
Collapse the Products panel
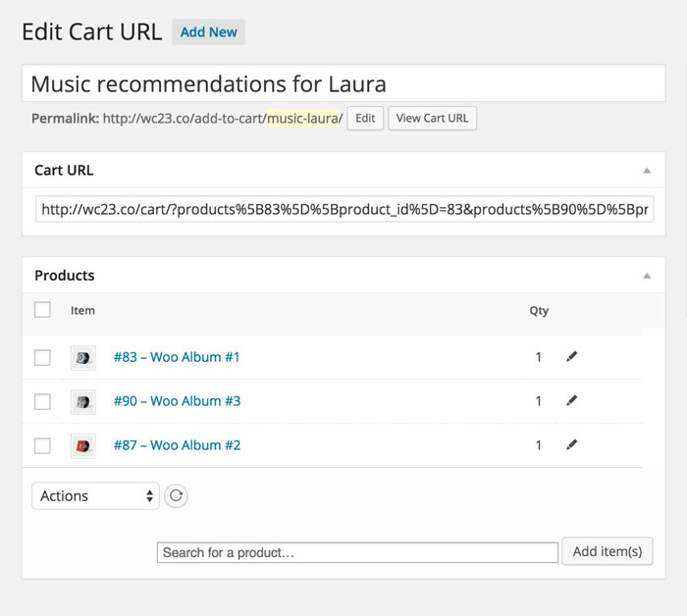point(647,276)
